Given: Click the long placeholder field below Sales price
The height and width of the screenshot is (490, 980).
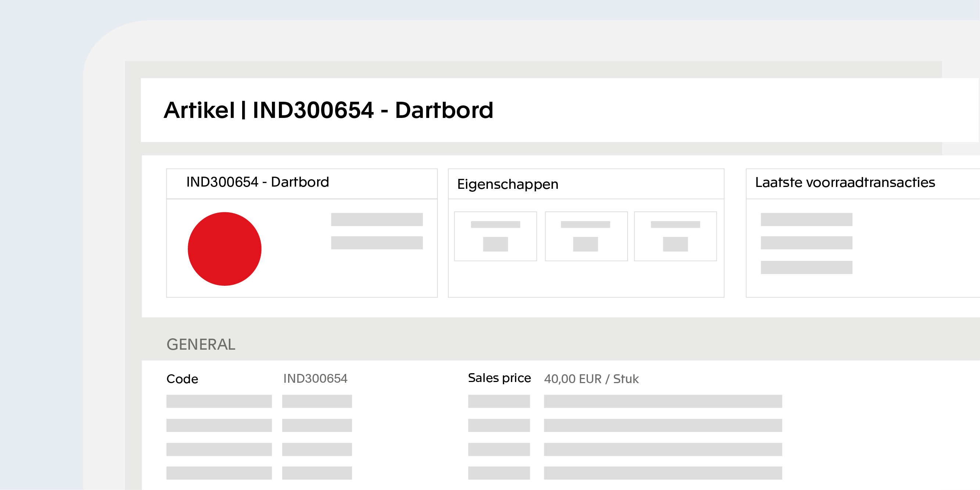Looking at the screenshot, I should 663,401.
